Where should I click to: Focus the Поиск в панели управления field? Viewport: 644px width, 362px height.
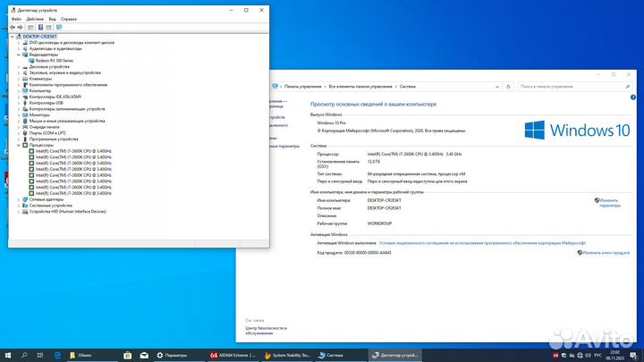(571, 87)
